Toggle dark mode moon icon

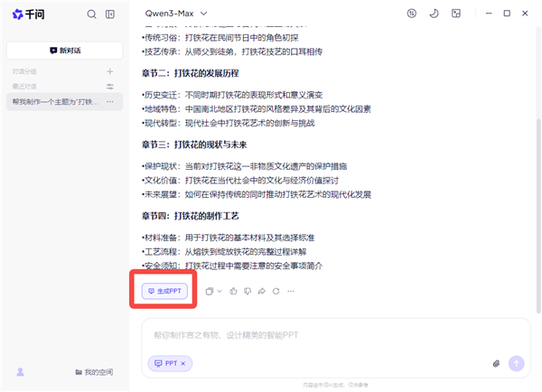[x=434, y=14]
